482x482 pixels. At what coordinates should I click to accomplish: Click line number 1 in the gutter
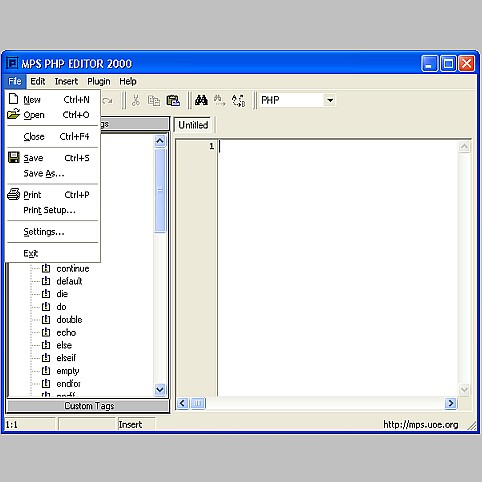pyautogui.click(x=211, y=146)
